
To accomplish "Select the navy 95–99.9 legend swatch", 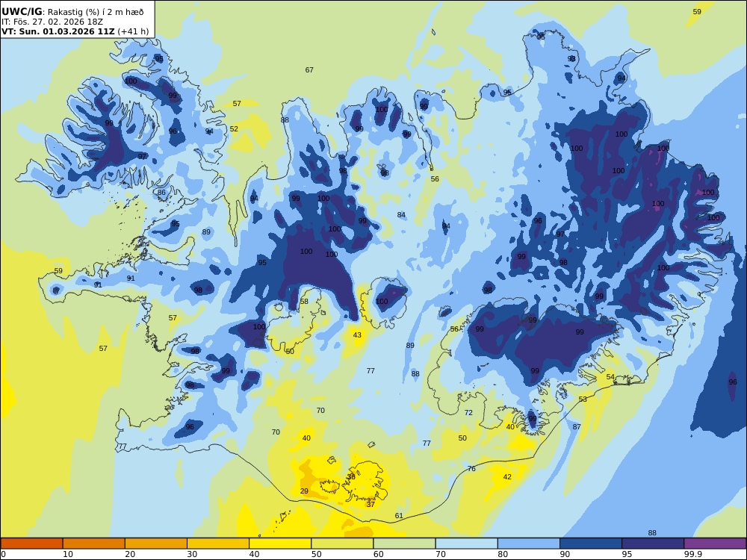I will click(653, 544).
